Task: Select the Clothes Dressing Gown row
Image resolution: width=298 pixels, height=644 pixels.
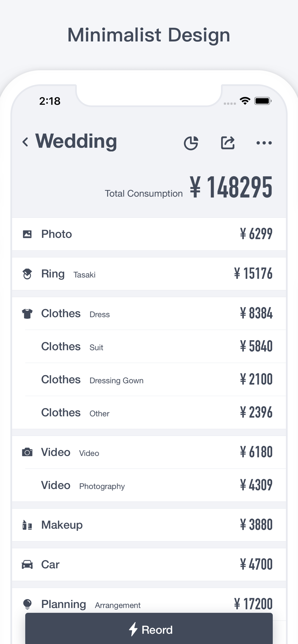Action: pos(149,379)
